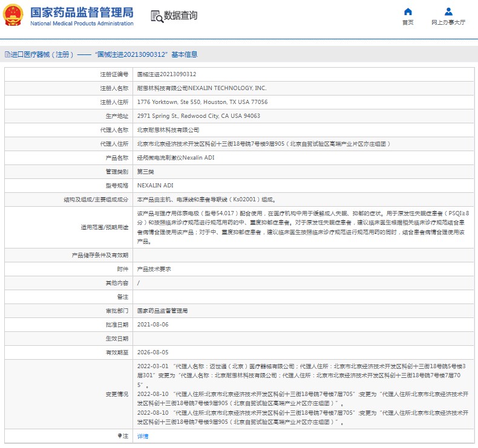This screenshot has height=448, width=478.
Task: Select the address 1776 Yorktown, Houston
Action: tap(203, 102)
